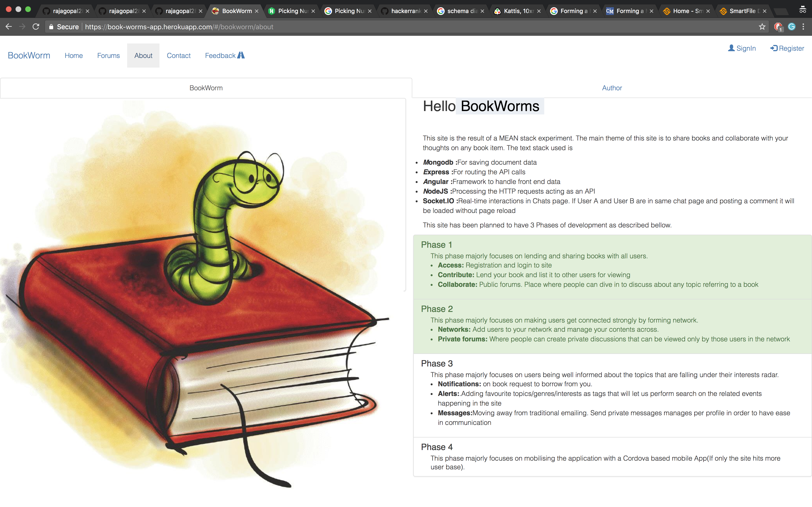The width and height of the screenshot is (812, 507).
Task: Bookmark page with the star icon
Action: (x=762, y=27)
